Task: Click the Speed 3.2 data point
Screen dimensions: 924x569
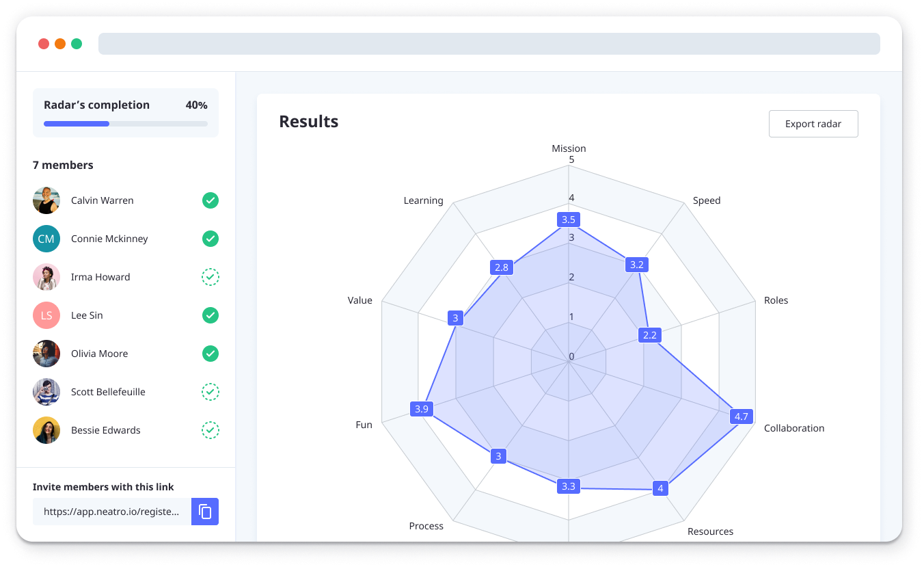Action: tap(637, 265)
